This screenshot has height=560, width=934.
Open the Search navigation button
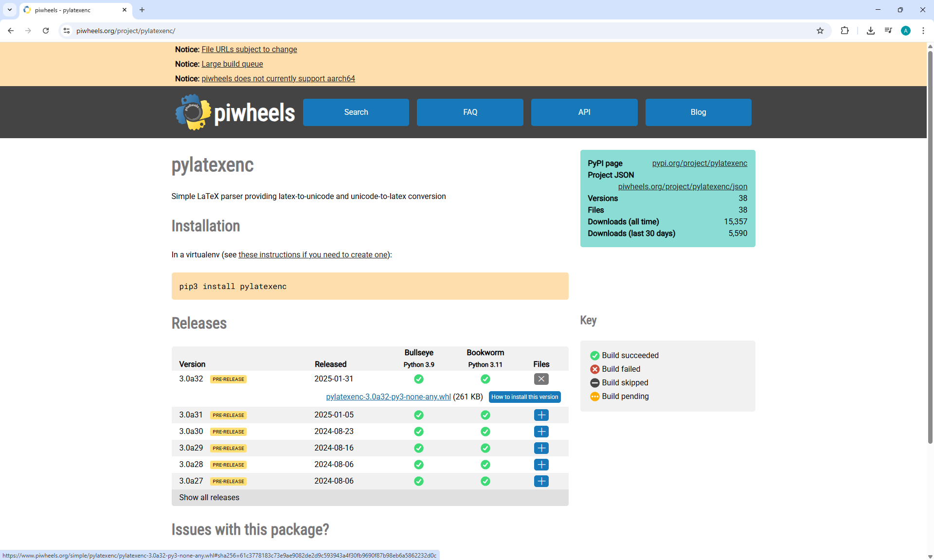coord(356,112)
